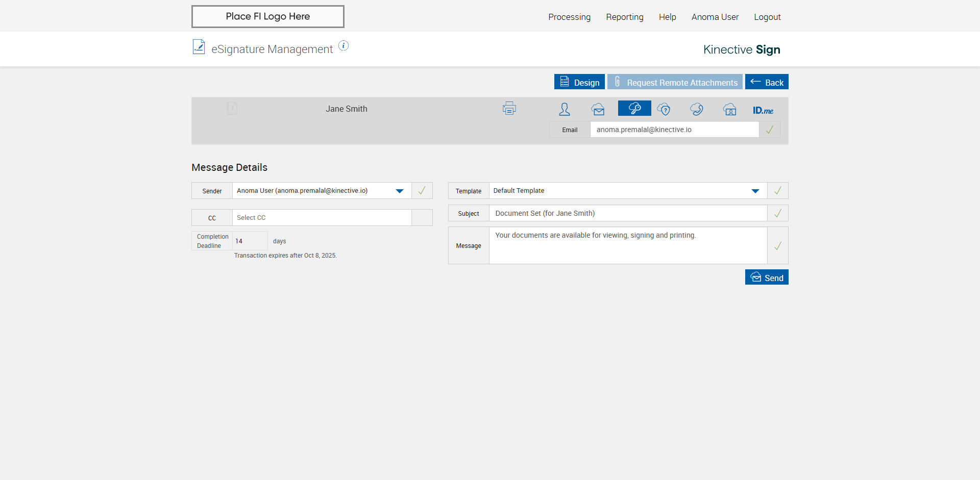Screen dimensions: 980x480
Task: Open the Help menu
Action: (x=668, y=17)
